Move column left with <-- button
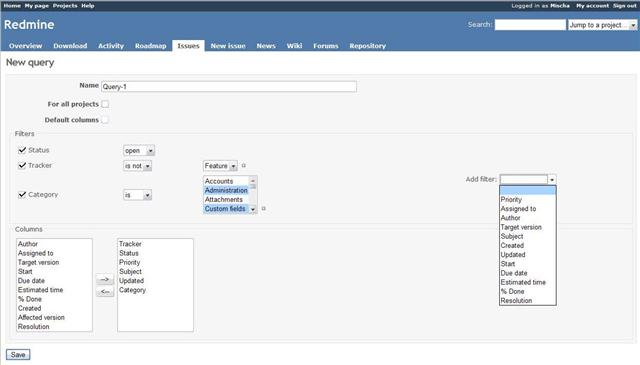The height and width of the screenshot is (365, 640). tap(104, 292)
